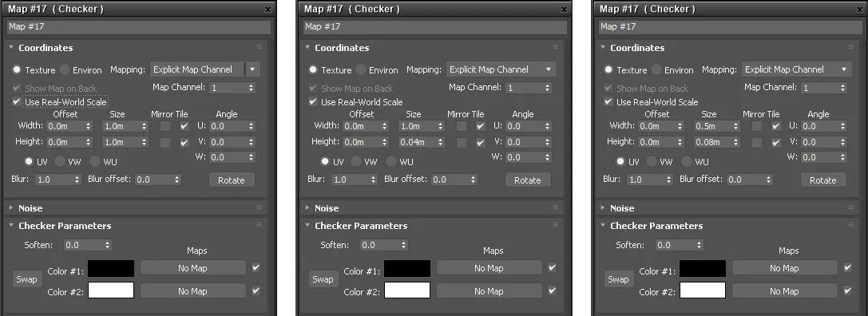The width and height of the screenshot is (868, 316).
Task: Open black Color #1 swatch in left panel
Action: (111, 268)
